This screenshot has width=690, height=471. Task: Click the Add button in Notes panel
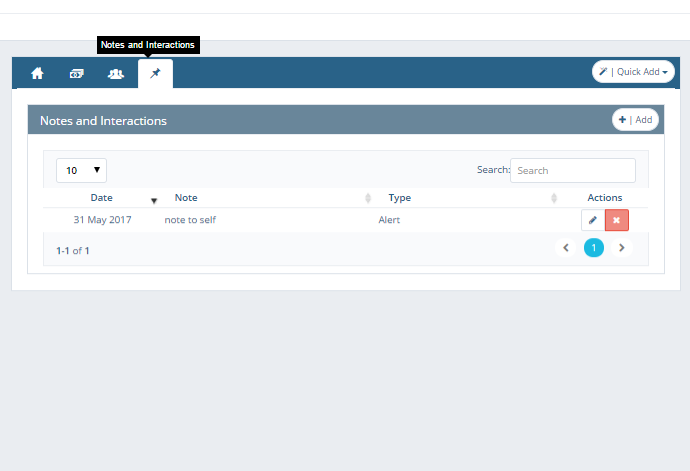tap(635, 120)
